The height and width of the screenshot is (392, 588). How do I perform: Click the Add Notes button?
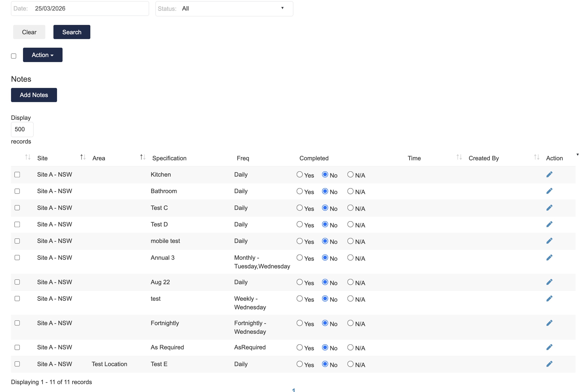pyautogui.click(x=34, y=95)
